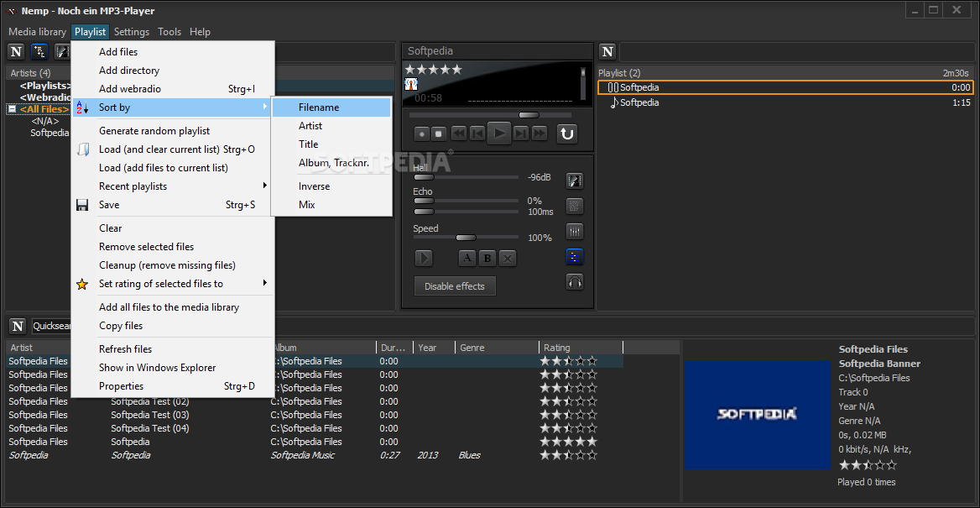
Task: Sort playlist by Filename
Action: point(332,107)
